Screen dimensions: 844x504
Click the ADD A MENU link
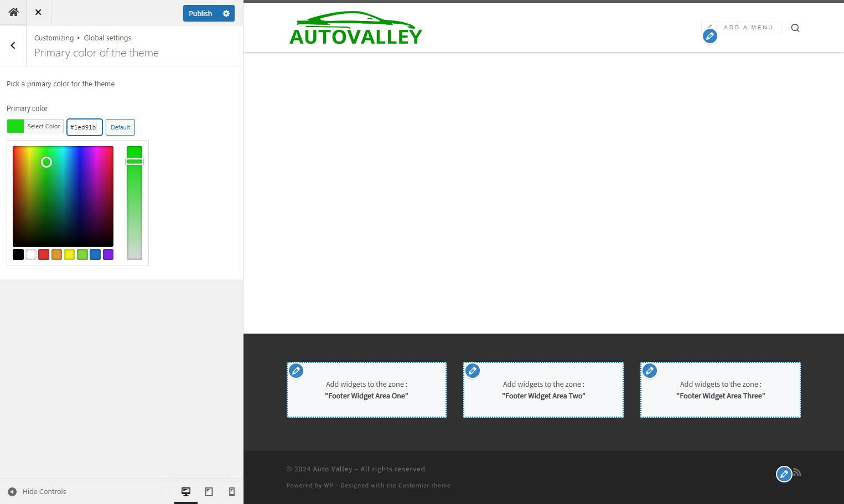748,28
